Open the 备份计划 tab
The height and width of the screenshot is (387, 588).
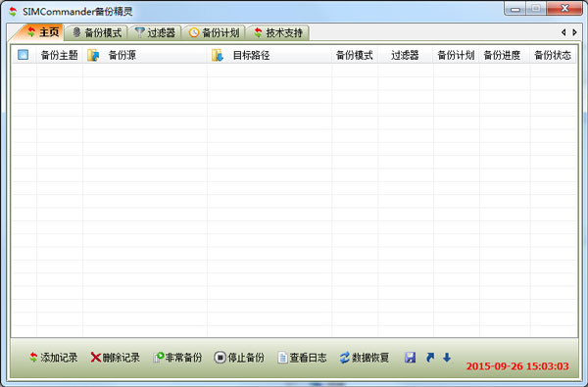click(x=214, y=33)
